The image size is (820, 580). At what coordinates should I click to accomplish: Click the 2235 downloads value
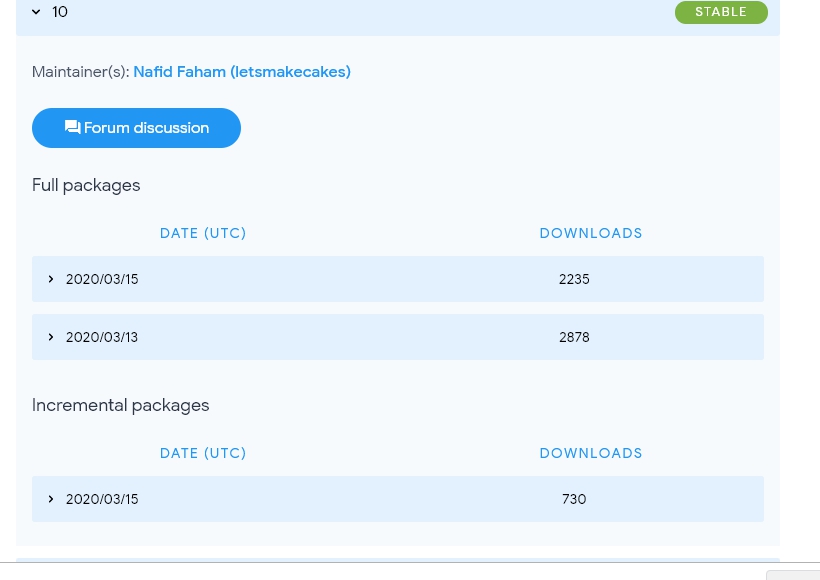574,279
